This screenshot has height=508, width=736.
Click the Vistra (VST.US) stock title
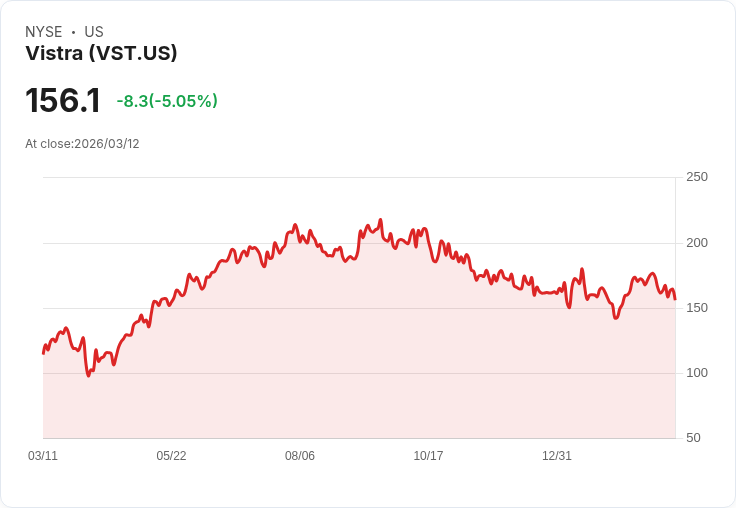tap(101, 53)
